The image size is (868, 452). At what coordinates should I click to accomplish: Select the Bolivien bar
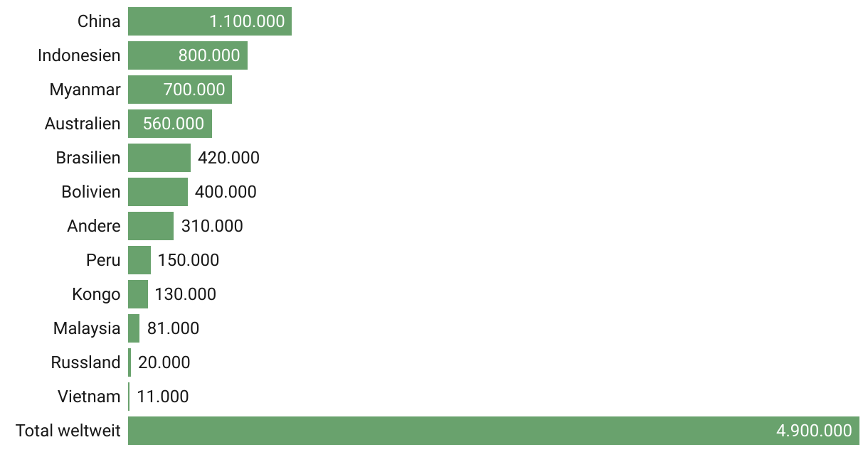click(x=158, y=192)
